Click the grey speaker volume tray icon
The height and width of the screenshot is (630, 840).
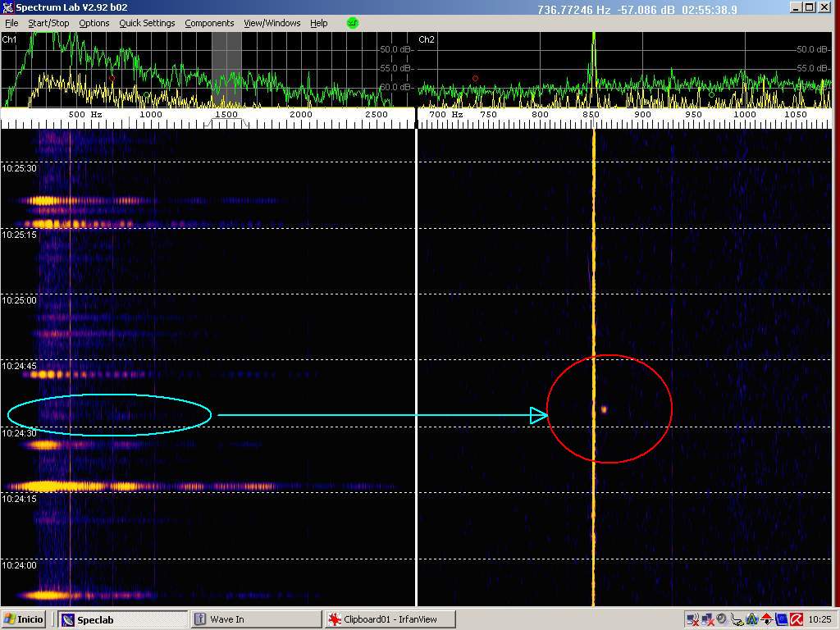coord(722,619)
